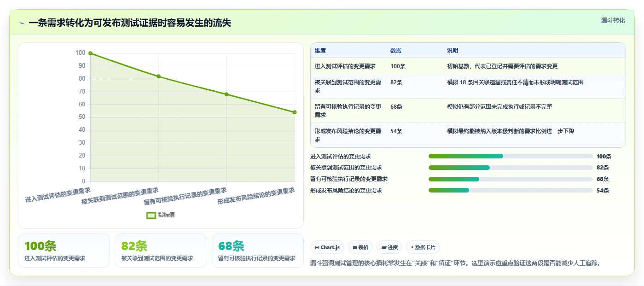The image size is (644, 286).
Task: Click the lightning icon beside the title
Action: tap(22, 23)
